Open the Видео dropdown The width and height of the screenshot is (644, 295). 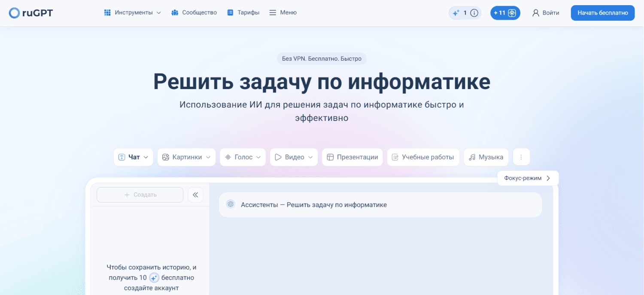(294, 157)
